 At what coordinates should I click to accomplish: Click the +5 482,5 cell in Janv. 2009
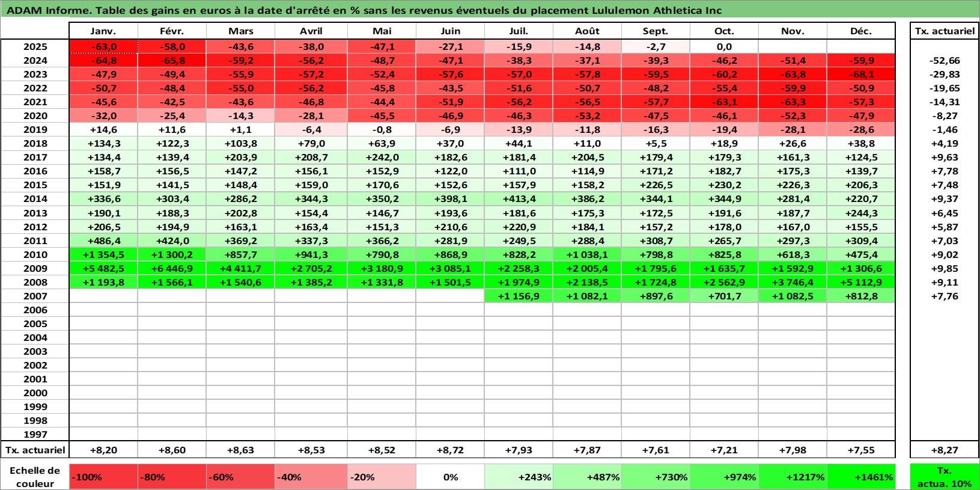click(103, 268)
